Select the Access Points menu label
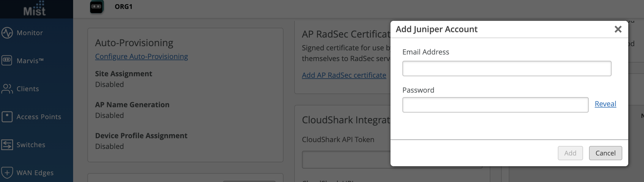The height and width of the screenshot is (182, 644). click(39, 117)
